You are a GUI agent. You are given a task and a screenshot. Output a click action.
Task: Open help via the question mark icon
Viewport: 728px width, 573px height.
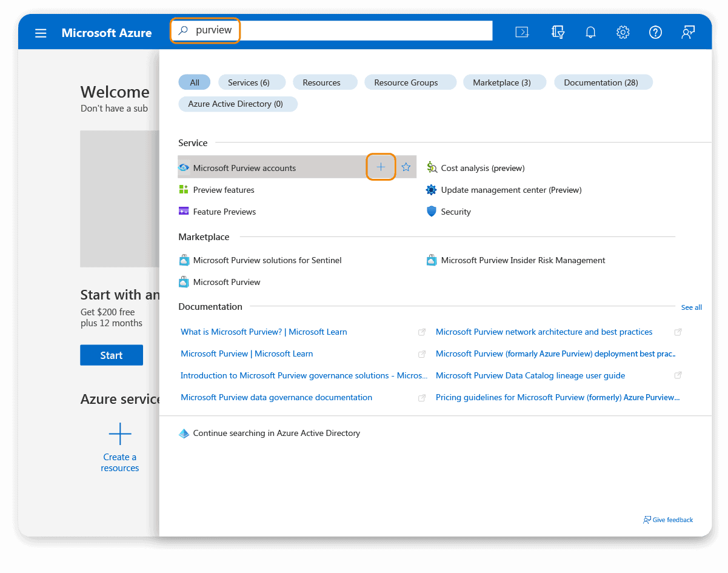pyautogui.click(x=655, y=32)
